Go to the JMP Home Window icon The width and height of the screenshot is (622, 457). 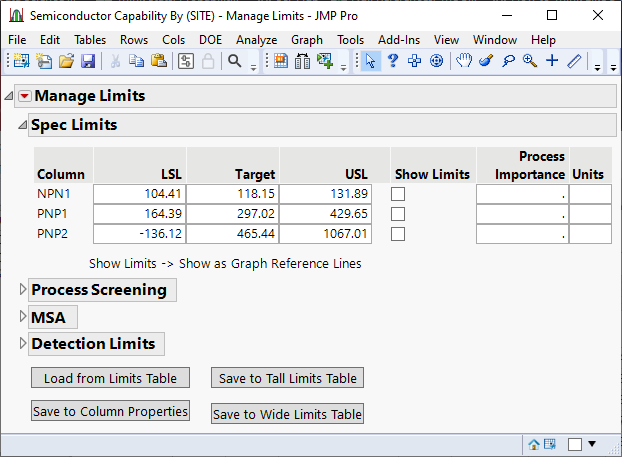pyautogui.click(x=535, y=444)
